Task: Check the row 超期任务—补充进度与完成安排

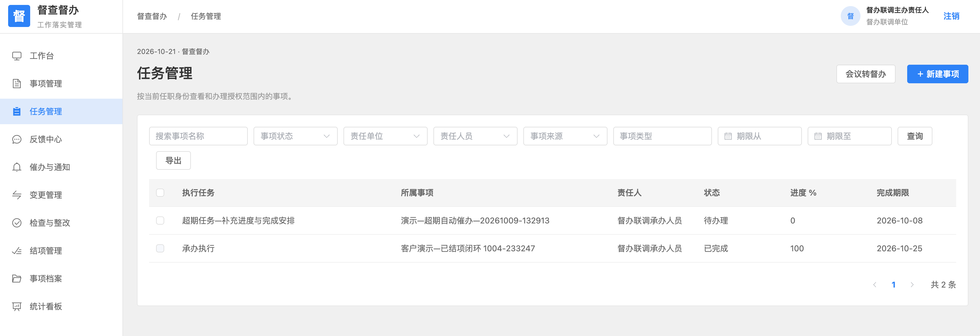Action: [x=160, y=221]
